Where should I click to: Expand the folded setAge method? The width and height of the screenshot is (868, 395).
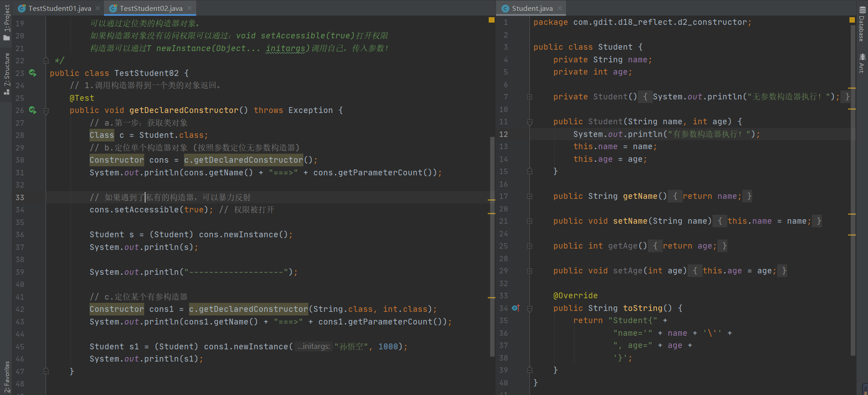tap(530, 271)
